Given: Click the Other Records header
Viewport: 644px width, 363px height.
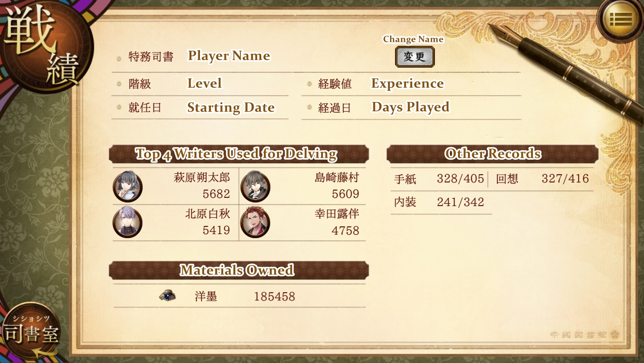Looking at the screenshot, I should [493, 154].
